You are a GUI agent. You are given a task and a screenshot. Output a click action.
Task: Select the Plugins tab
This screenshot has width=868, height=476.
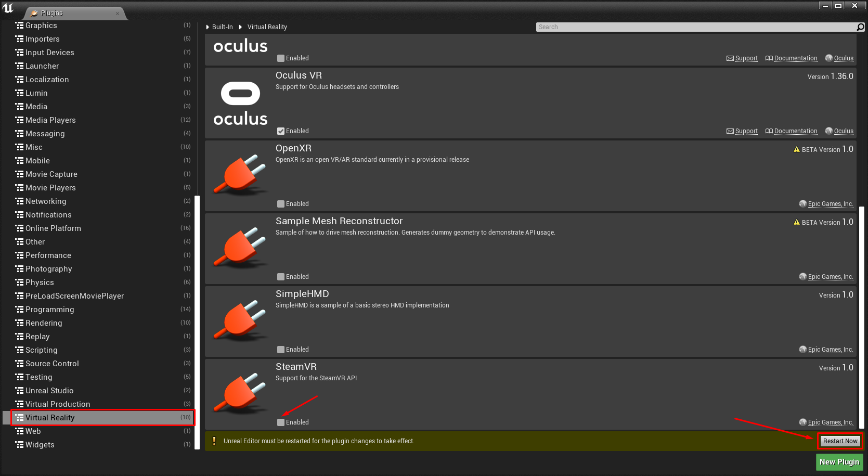(75, 13)
